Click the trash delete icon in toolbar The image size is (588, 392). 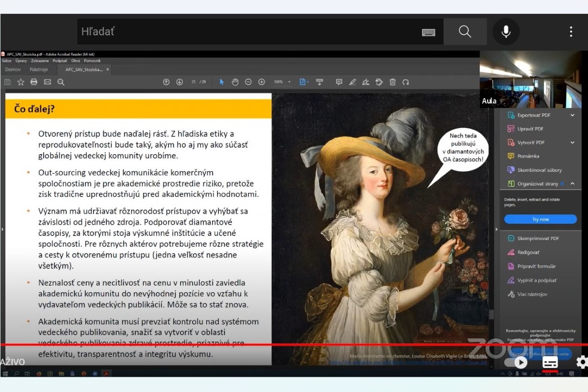[392, 82]
